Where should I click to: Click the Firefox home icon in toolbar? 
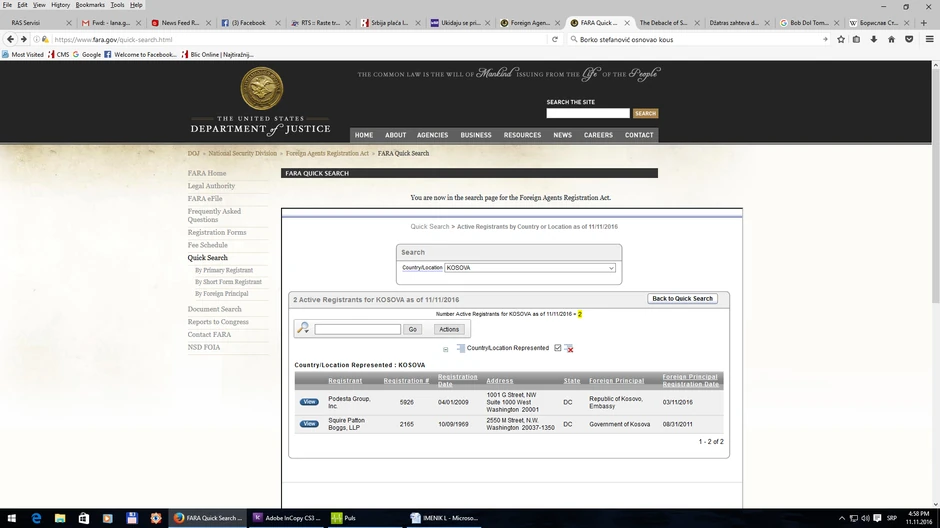click(891, 39)
